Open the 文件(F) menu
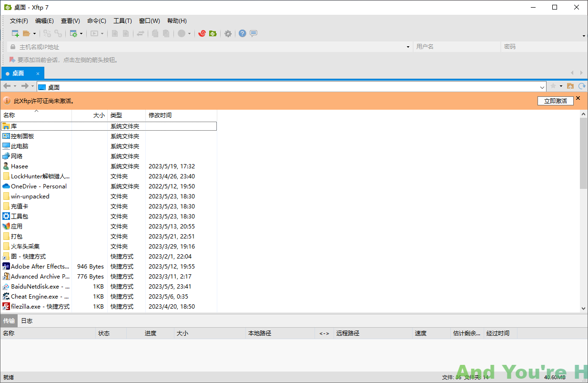This screenshot has width=588, height=383. 19,21
